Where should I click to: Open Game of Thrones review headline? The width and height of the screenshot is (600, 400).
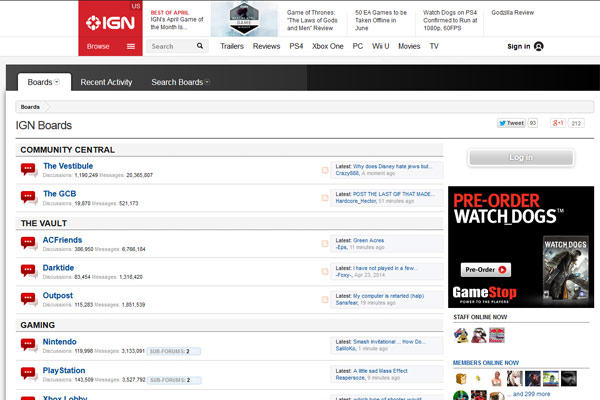point(312,20)
